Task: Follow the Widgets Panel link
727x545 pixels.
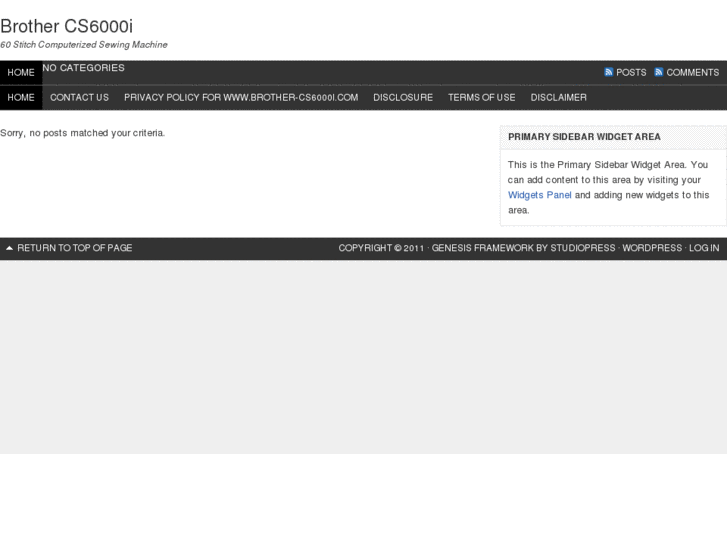Action: 540,195
